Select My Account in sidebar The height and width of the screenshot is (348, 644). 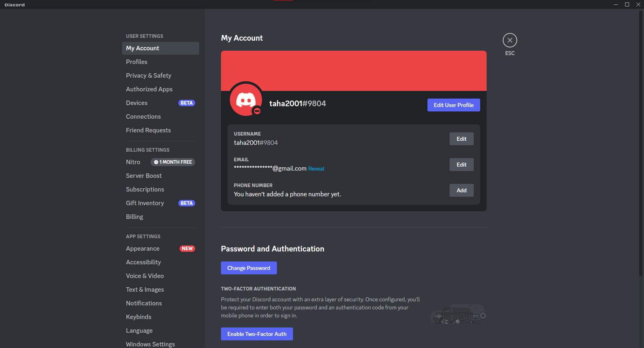[x=161, y=48]
